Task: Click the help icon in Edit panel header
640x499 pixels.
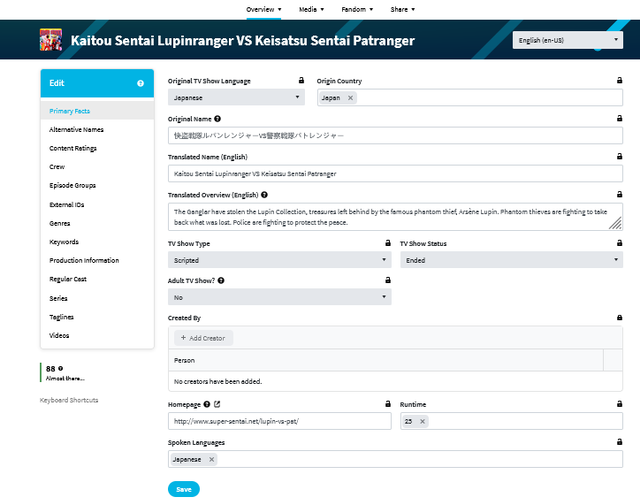Action: point(140,83)
